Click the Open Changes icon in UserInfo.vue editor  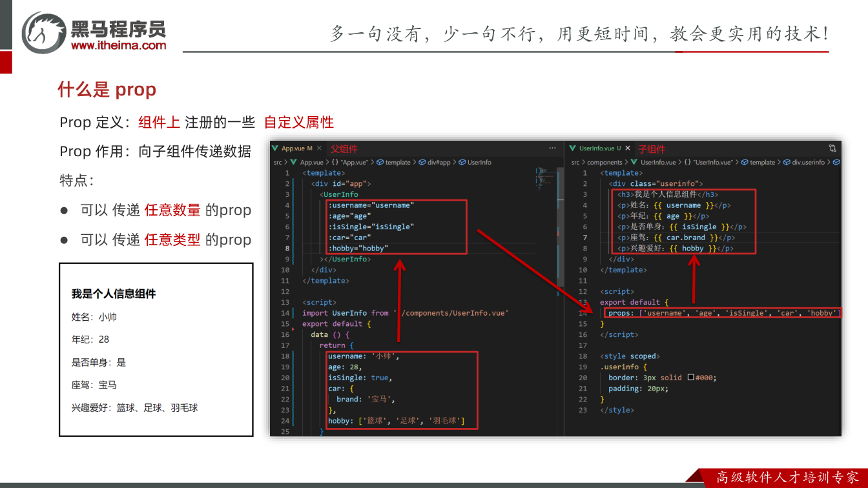tap(832, 148)
